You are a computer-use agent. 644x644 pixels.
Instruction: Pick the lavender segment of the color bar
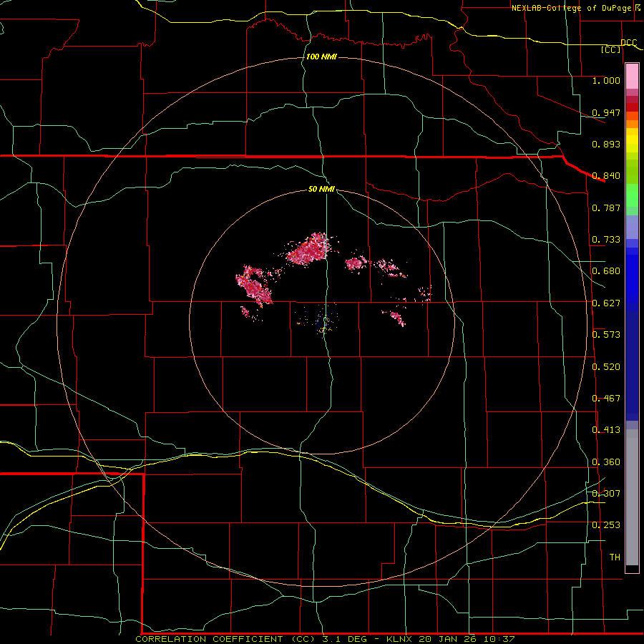pyautogui.click(x=632, y=227)
